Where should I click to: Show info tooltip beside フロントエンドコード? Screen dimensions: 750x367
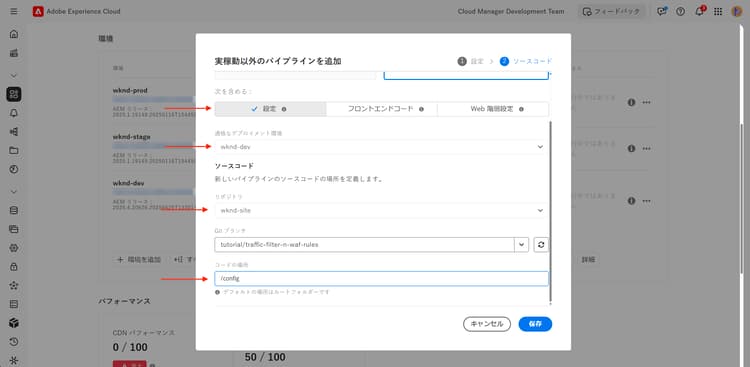[421, 109]
